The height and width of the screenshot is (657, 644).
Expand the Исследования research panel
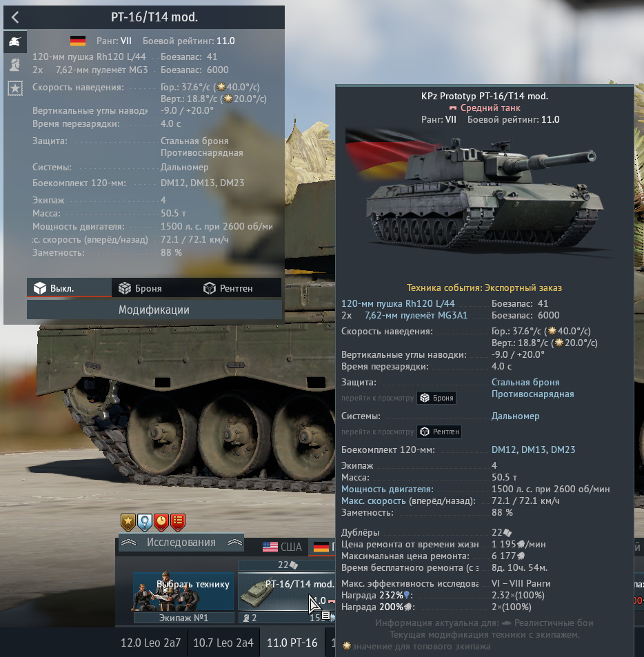click(x=181, y=542)
